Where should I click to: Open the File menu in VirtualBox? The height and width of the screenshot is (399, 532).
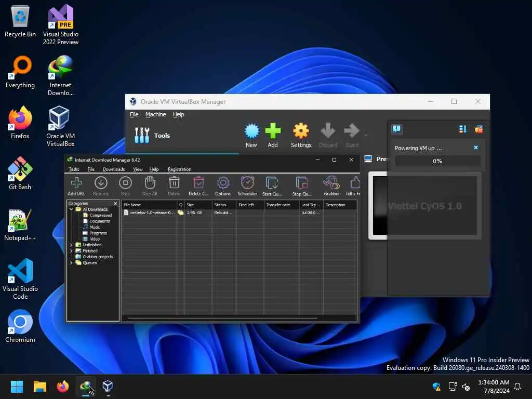click(134, 114)
